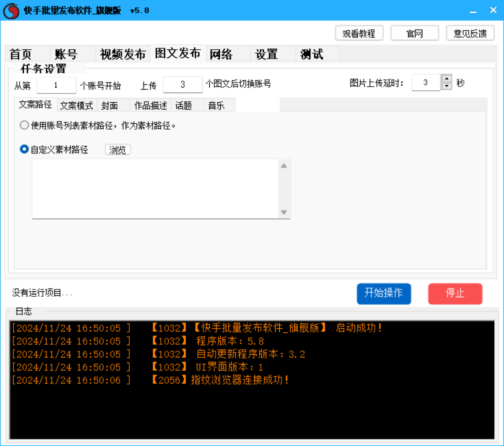Screen dimensions: 504x446
Task: Click the 任务设置 group heading
Action: point(43,68)
